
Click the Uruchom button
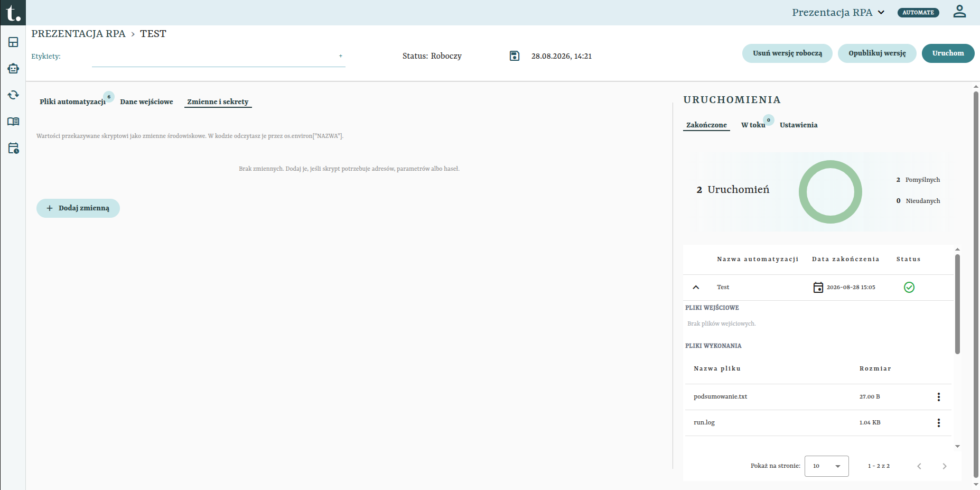[x=948, y=53]
